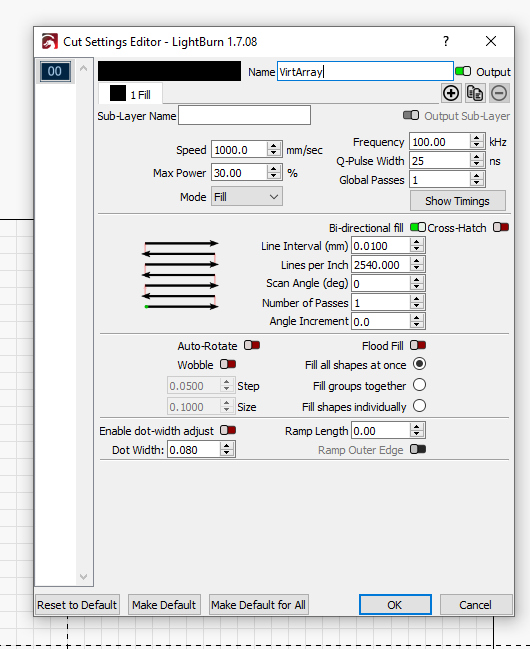Increase Line Interval with up arrow

417,242
